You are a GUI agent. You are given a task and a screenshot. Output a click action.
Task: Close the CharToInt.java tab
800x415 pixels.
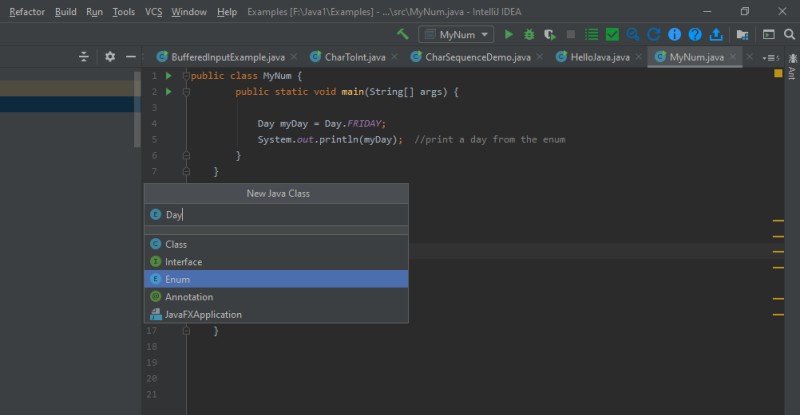394,57
